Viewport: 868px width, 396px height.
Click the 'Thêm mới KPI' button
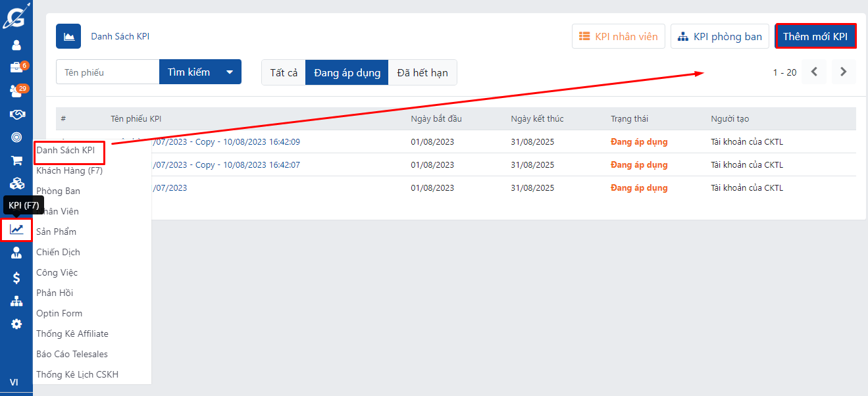pos(815,37)
